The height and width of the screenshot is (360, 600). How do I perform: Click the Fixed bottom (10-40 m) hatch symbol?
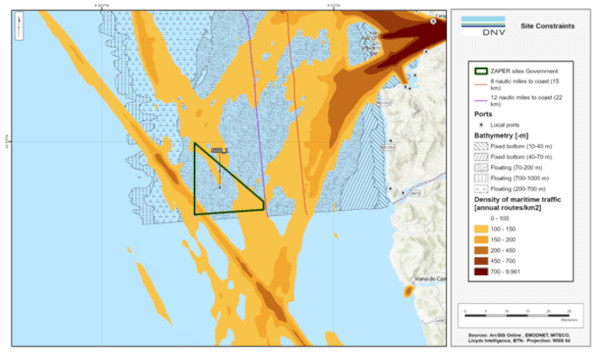[x=481, y=146]
